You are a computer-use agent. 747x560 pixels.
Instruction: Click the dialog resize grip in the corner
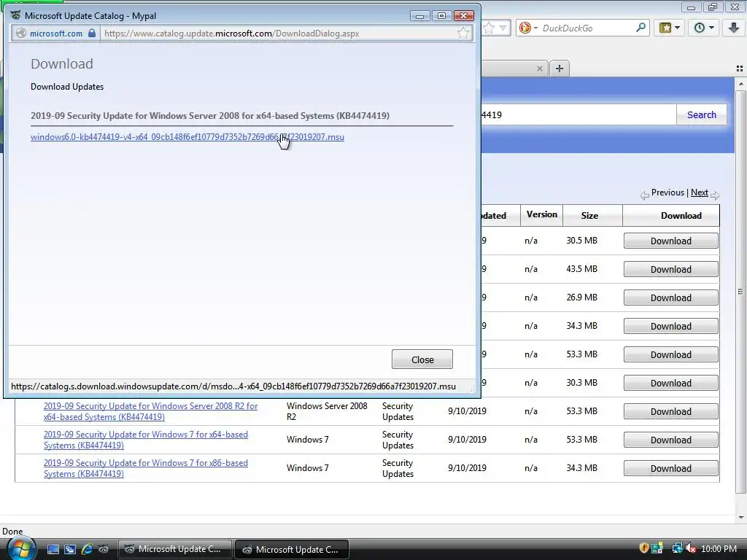point(472,389)
